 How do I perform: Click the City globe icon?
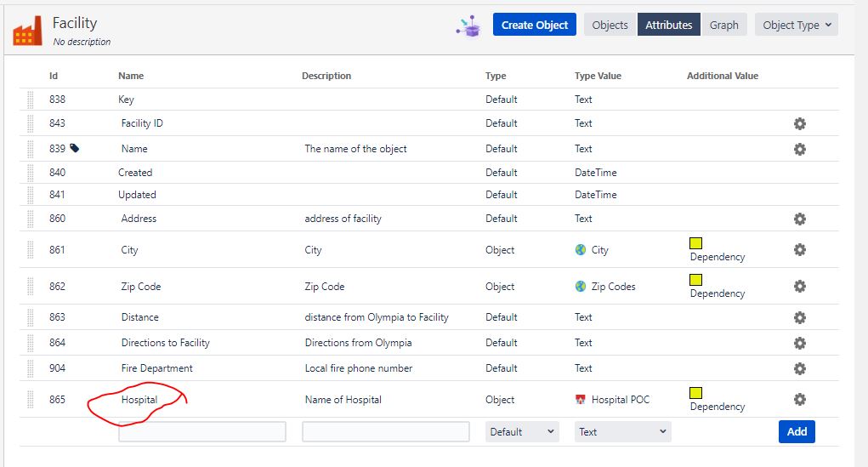pos(580,250)
